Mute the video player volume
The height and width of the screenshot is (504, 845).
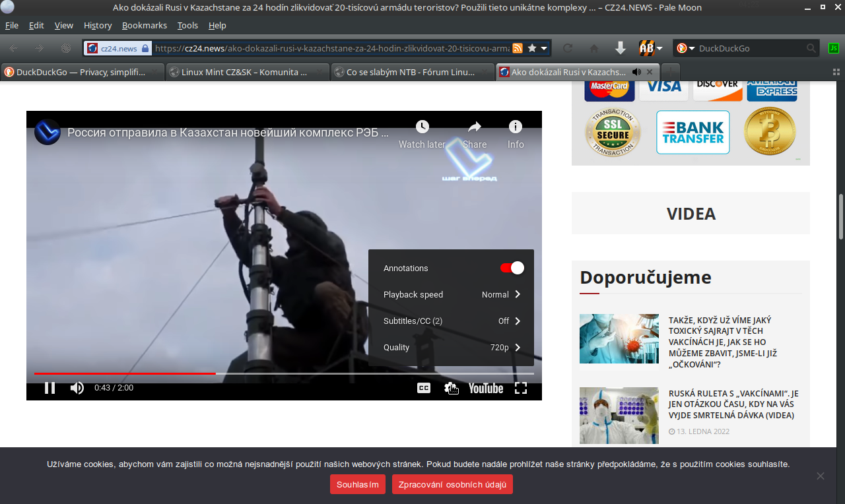77,388
